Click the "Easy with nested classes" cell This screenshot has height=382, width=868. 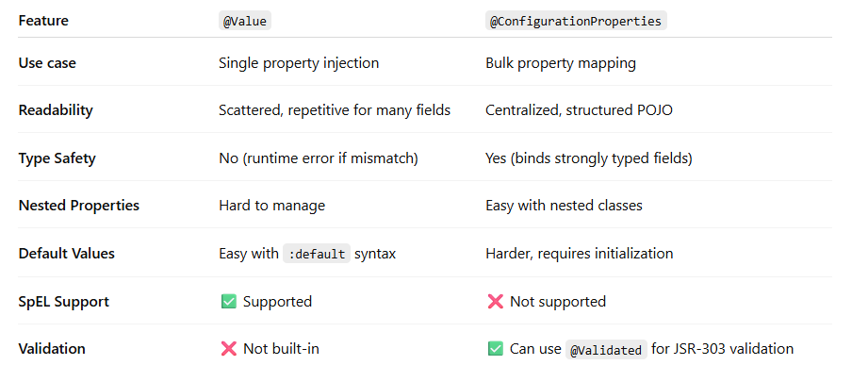pyautogui.click(x=564, y=206)
